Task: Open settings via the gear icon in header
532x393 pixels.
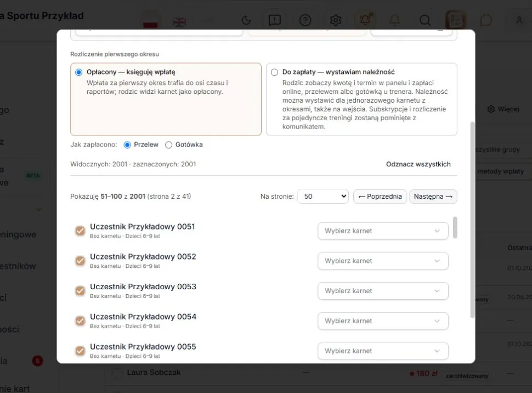Action: tap(336, 20)
